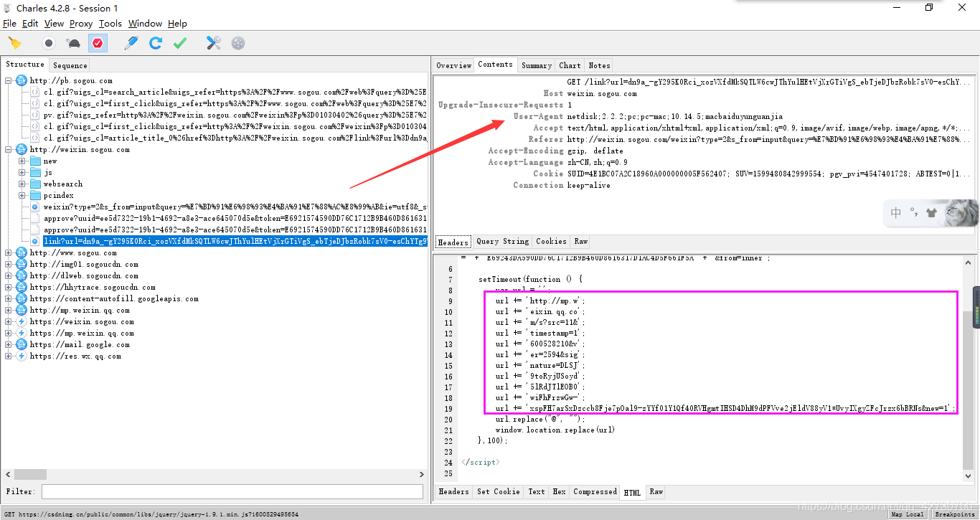Click the Cookie header row
Image resolution: width=980 pixels, height=520 pixels.
[705, 174]
